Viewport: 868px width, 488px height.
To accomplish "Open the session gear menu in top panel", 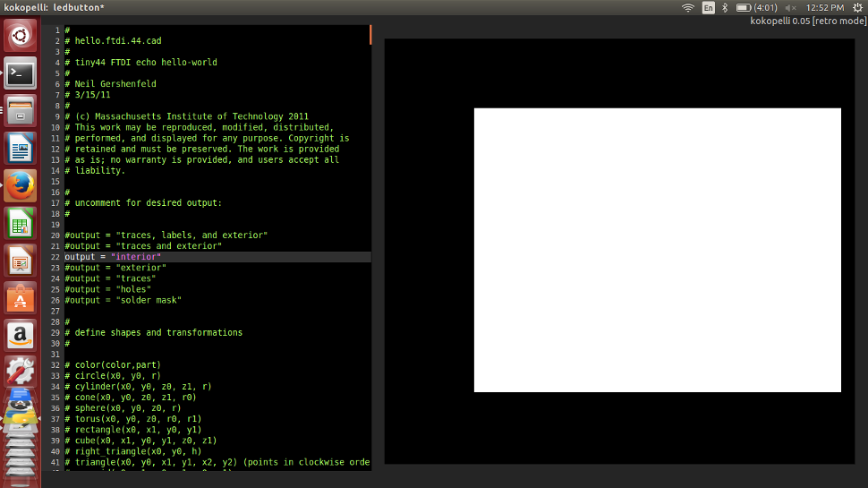I will (x=857, y=8).
